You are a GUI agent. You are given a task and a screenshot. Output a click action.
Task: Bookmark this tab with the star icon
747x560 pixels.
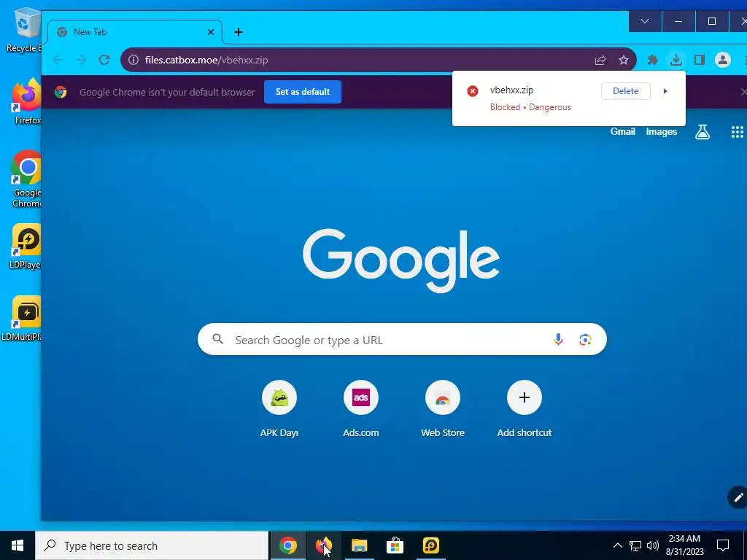pos(624,60)
